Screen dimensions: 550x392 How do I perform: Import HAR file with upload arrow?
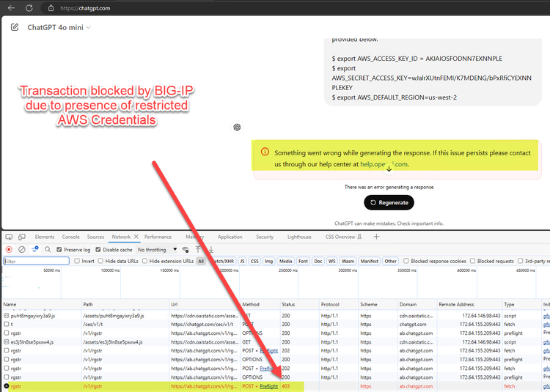(198, 249)
